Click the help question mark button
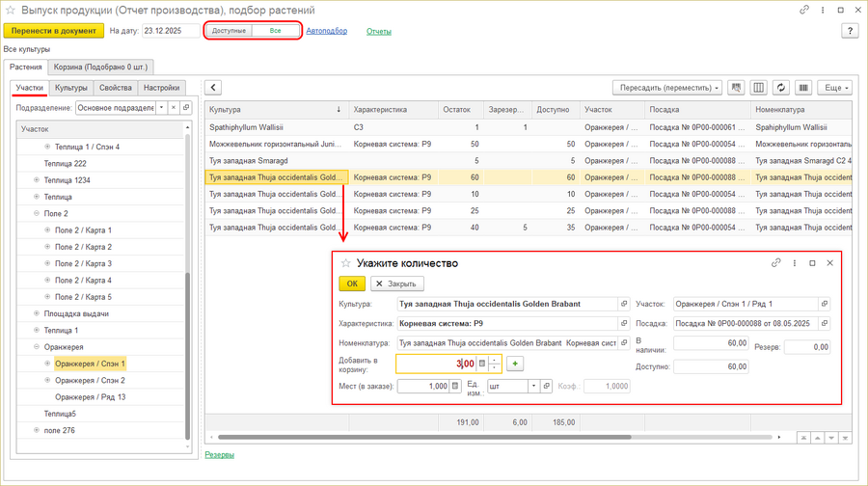 [851, 31]
